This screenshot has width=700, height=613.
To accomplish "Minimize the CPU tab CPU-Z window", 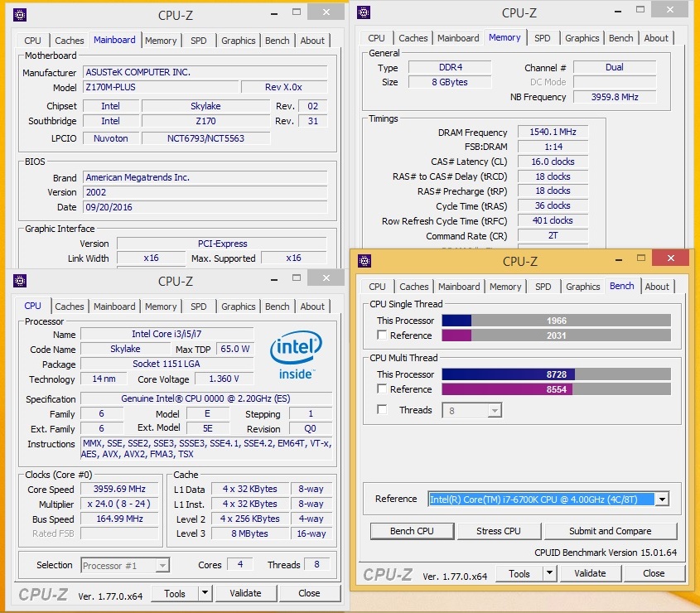I will (274, 280).
